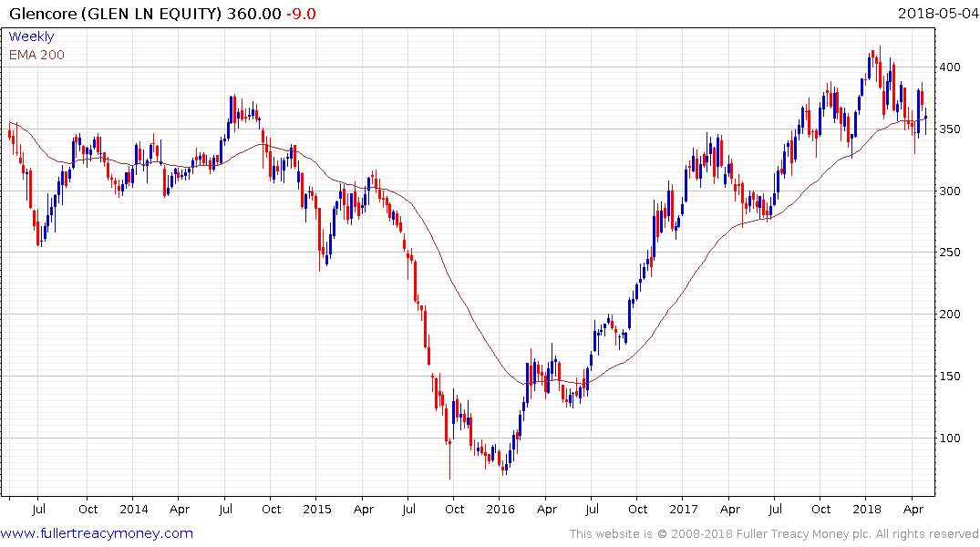Click the 100 price axis label
The image size is (980, 547).
pos(950,438)
